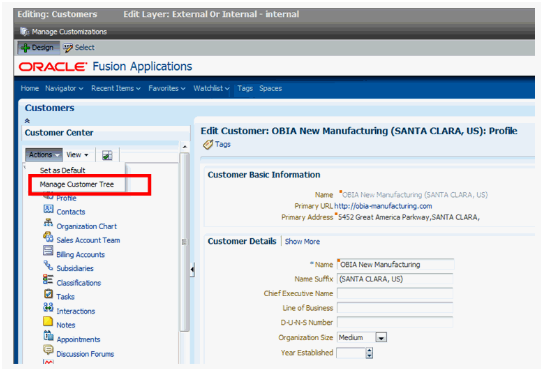
Task: Open the Contacts tree node
Action: tap(71, 212)
